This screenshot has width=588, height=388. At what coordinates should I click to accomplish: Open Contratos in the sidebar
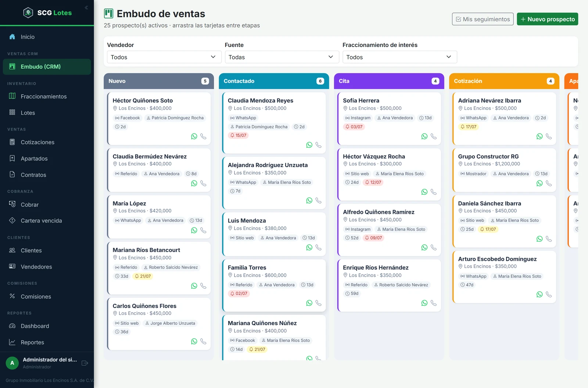coord(47,175)
